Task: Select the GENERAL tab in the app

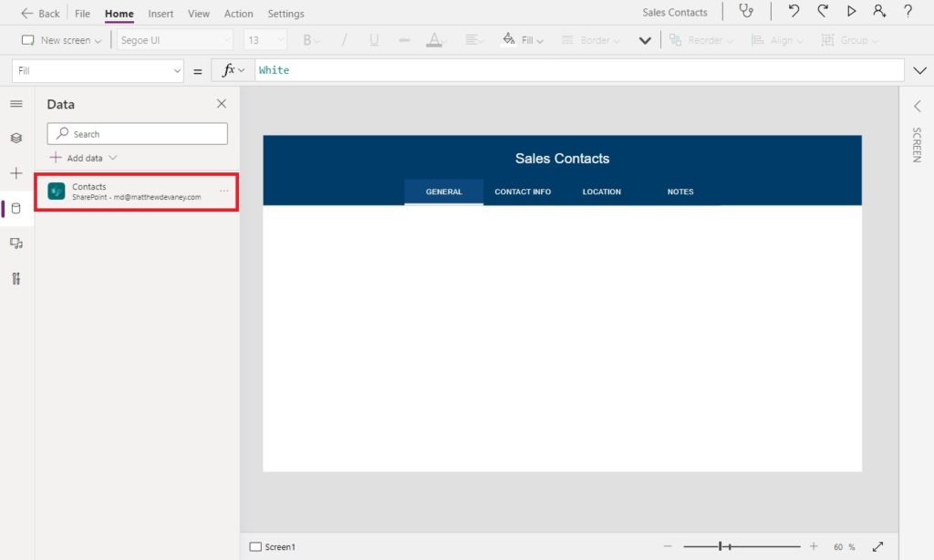Action: (444, 192)
